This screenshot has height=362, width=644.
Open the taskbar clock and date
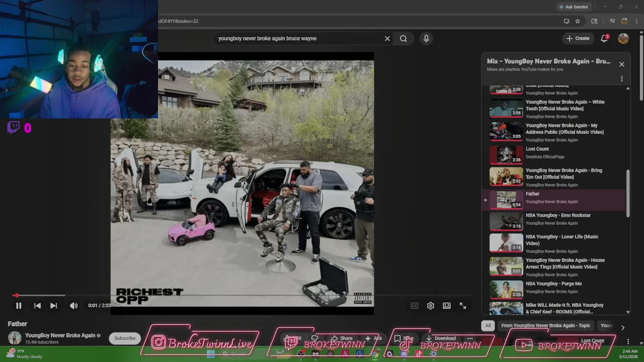[x=629, y=354]
